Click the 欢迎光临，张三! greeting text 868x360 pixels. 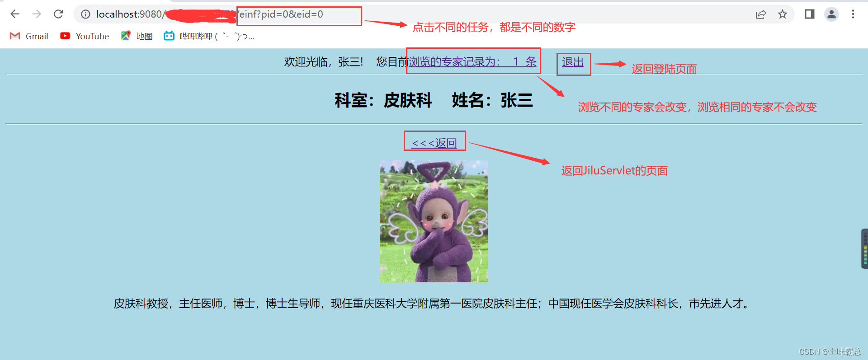(324, 62)
